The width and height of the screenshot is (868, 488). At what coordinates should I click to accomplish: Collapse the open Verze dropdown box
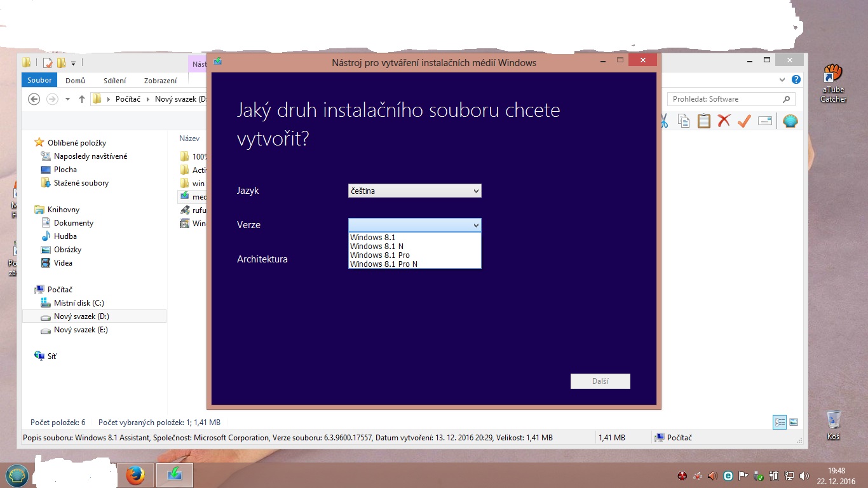415,225
